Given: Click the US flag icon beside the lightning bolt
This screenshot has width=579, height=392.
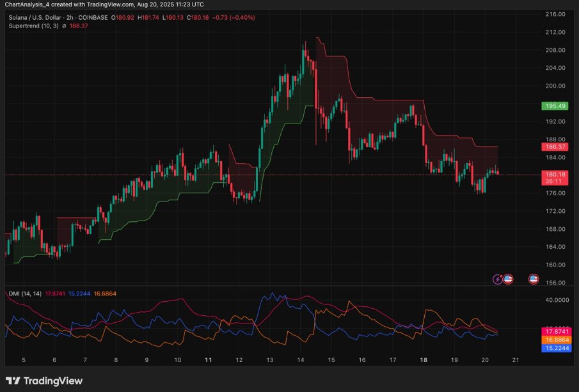Looking at the screenshot, I should [x=508, y=279].
